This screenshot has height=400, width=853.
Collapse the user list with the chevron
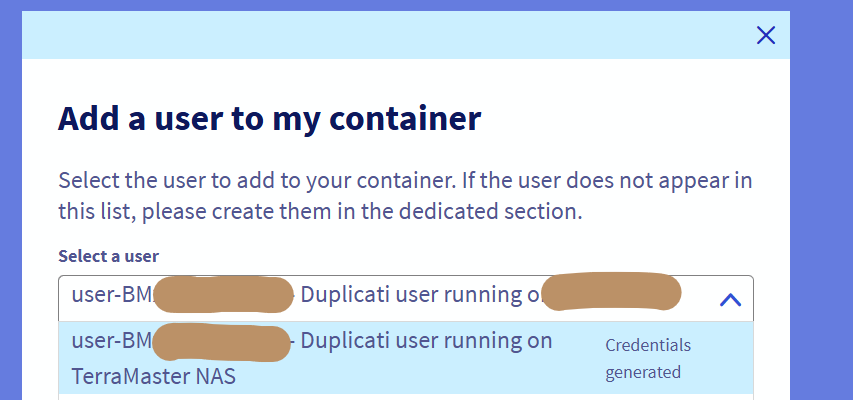click(x=730, y=298)
